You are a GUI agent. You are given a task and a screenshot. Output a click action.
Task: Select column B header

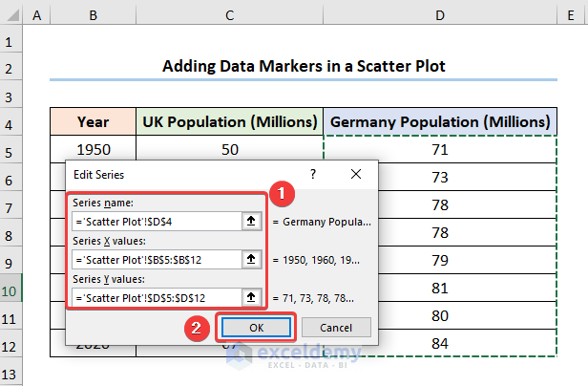(x=94, y=15)
